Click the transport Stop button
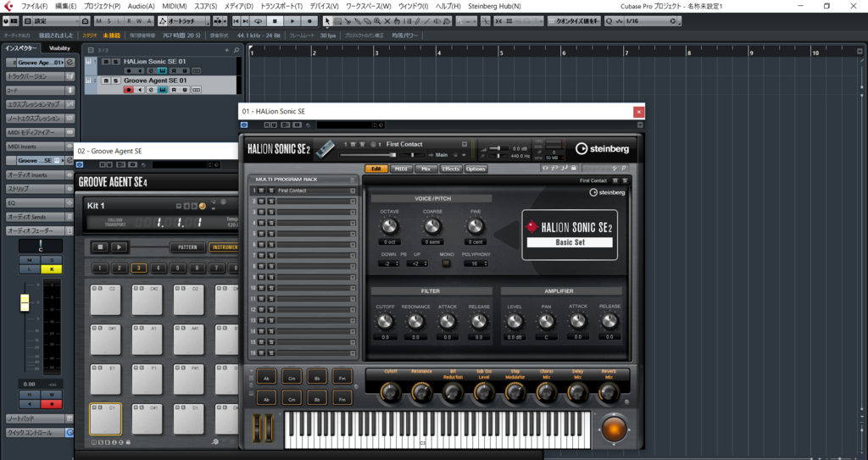The image size is (868, 460). (x=275, y=21)
